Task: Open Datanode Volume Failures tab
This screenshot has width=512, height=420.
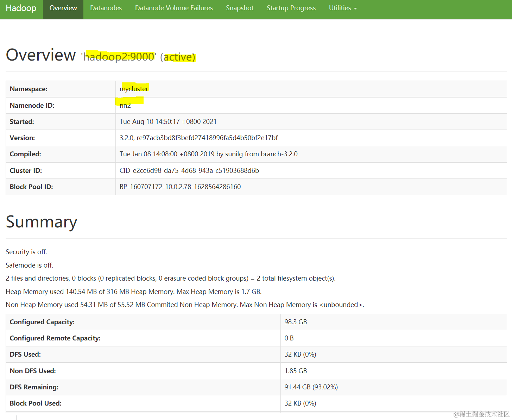Action: (174, 8)
